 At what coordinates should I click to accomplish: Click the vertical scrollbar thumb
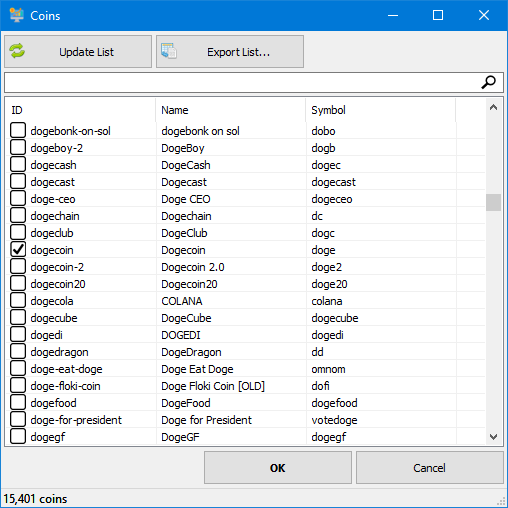click(x=494, y=202)
